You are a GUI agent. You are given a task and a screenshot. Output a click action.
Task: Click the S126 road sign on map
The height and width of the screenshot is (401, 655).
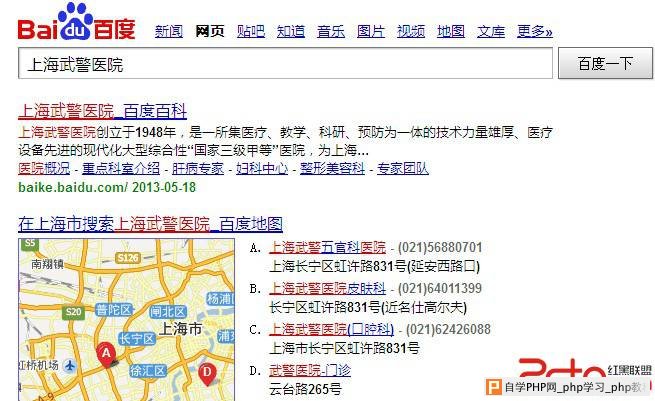(x=128, y=258)
